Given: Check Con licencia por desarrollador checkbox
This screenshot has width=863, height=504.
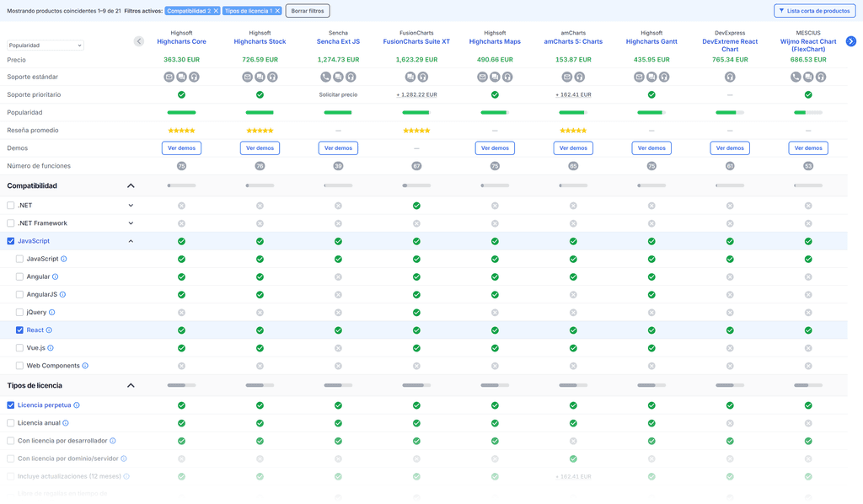Looking at the screenshot, I should 10,441.
